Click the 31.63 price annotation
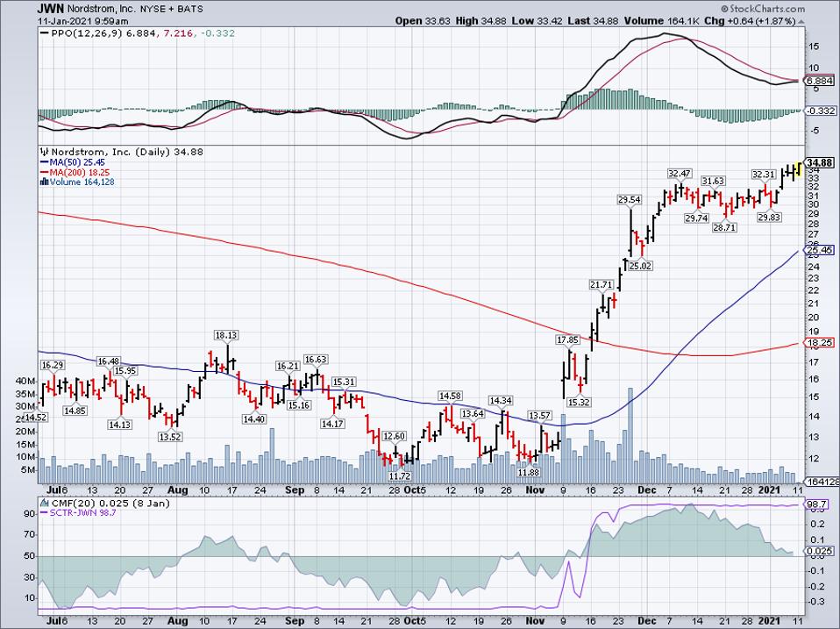Screen dimensions: 840x629 [x=713, y=181]
